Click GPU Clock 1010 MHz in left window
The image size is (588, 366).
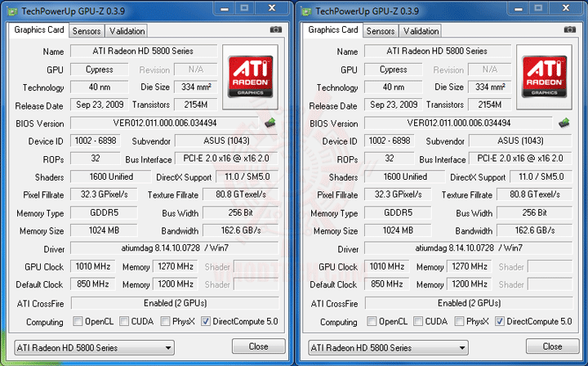(92, 266)
